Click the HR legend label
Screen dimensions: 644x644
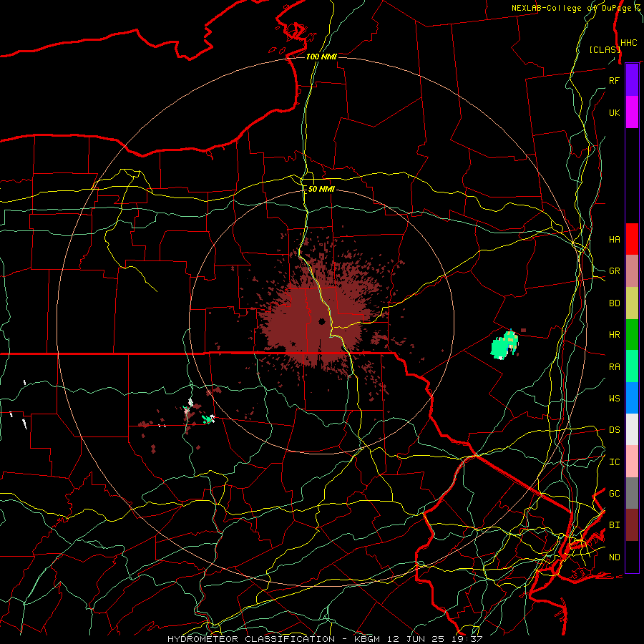click(x=614, y=335)
